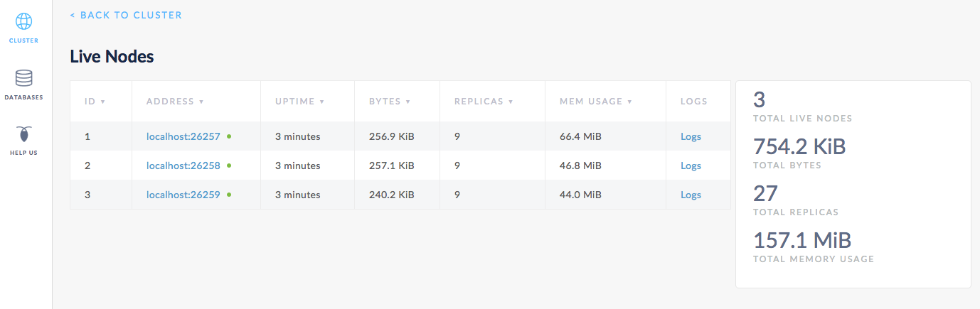The image size is (980, 309).
Task: Open the Cluster globe icon in sidebar
Action: [23, 21]
